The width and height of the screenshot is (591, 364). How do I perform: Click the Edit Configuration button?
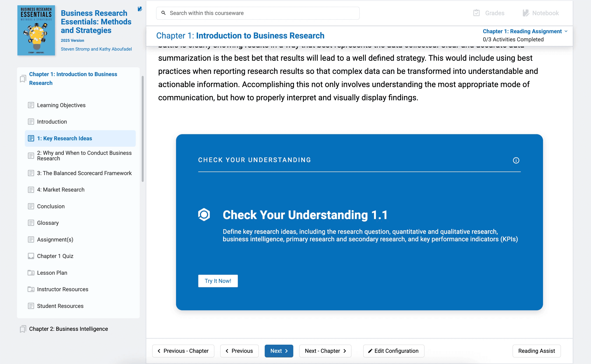point(393,351)
